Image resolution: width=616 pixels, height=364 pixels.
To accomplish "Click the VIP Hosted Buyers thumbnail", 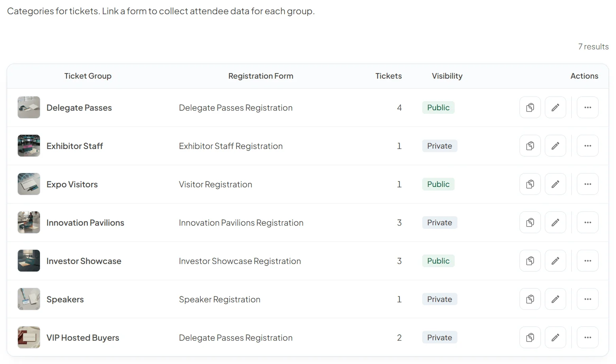I will tap(29, 338).
